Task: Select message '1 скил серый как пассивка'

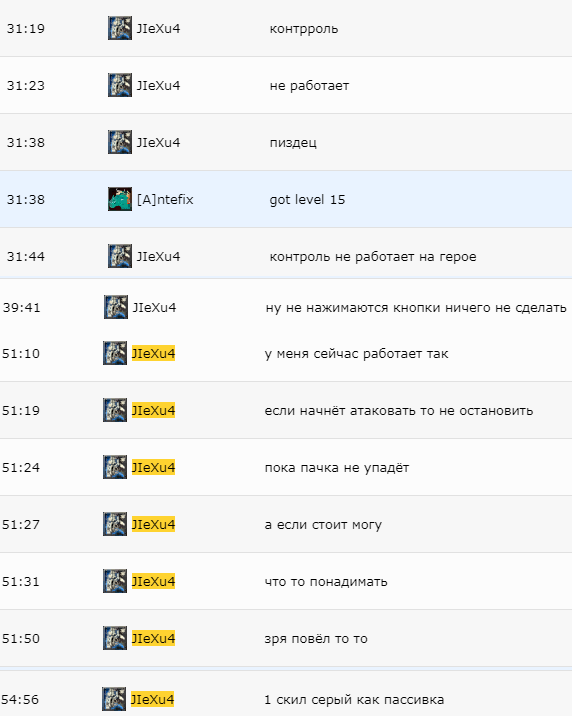Action: click(x=354, y=700)
